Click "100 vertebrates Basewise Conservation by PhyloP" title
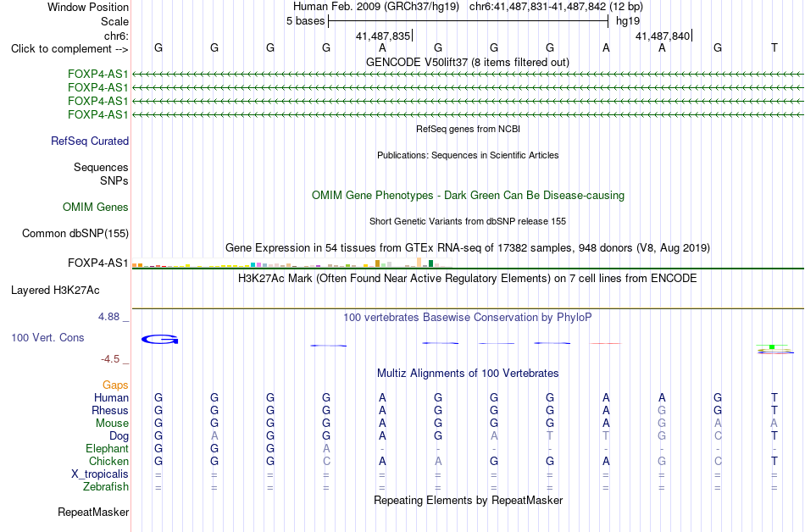This screenshot has width=805, height=532. pos(468,318)
